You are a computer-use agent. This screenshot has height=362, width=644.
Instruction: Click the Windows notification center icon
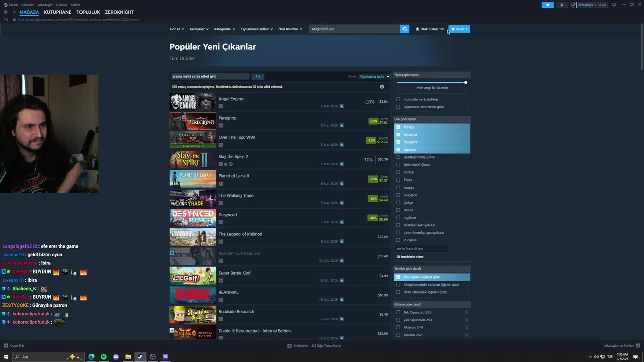(636, 357)
